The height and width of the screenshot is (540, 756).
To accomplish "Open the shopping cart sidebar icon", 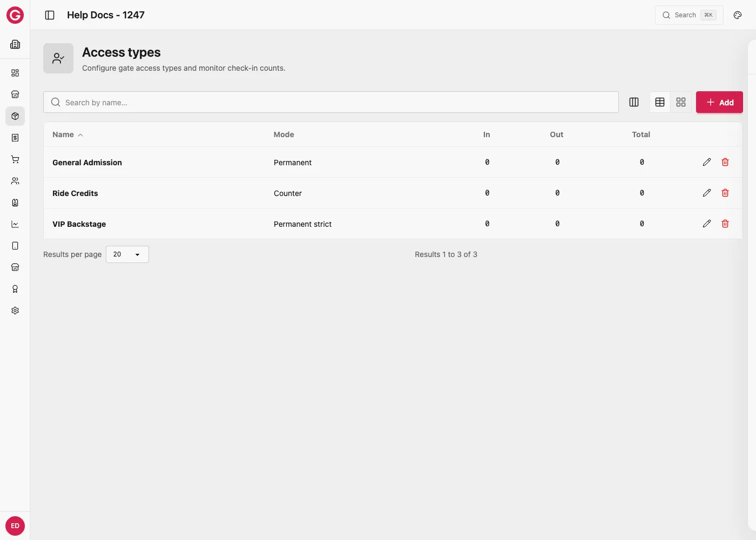I will 15,159.
